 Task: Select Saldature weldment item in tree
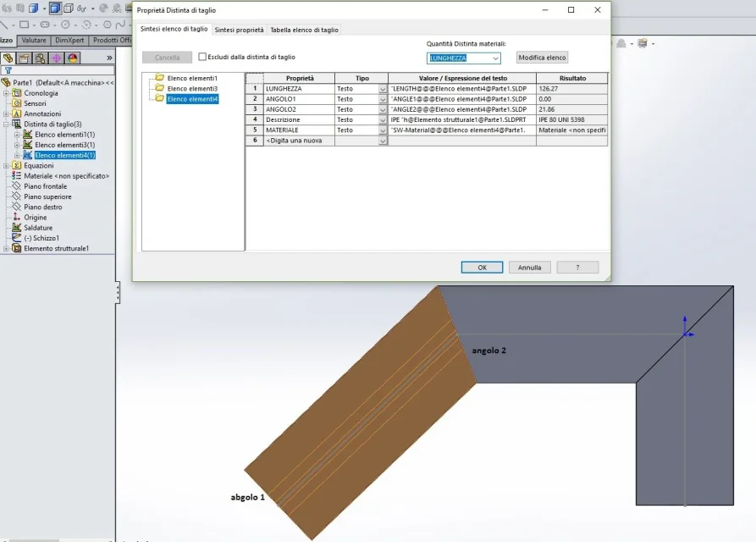pyautogui.click(x=38, y=228)
